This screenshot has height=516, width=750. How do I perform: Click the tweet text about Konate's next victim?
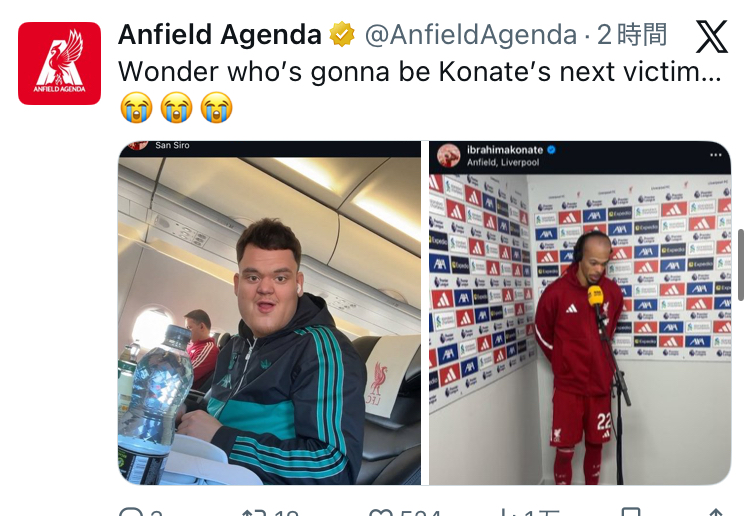pyautogui.click(x=419, y=72)
